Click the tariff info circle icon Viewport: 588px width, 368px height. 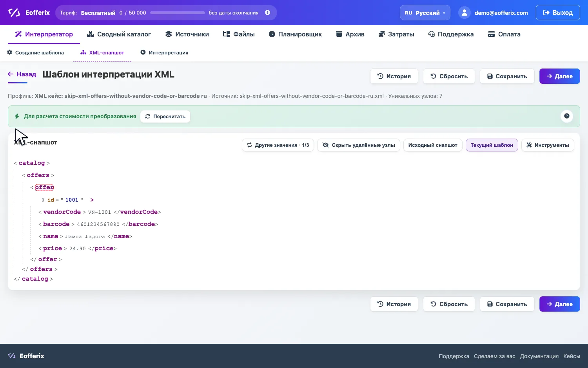tap(267, 13)
